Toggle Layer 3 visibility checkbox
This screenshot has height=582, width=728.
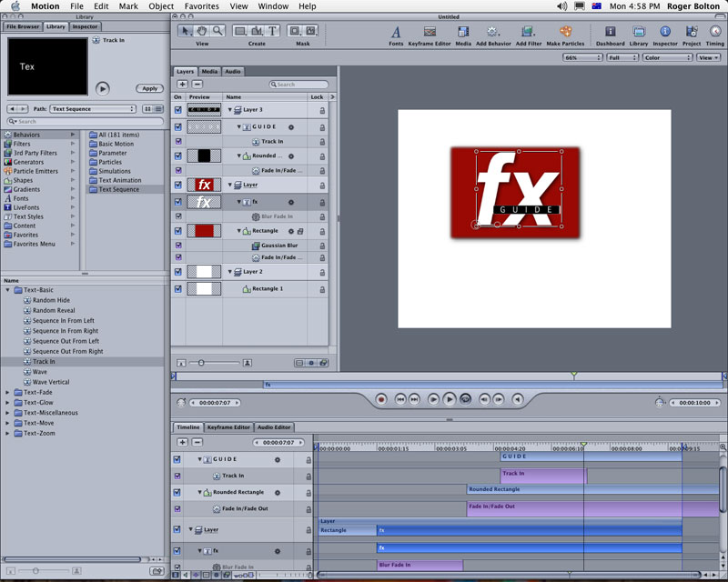coord(177,110)
